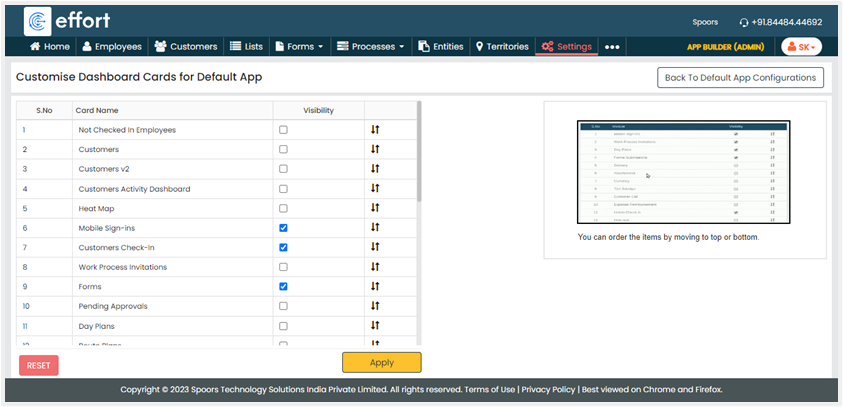
Task: Click the Mobile Sign-ins card name
Action: (x=107, y=228)
